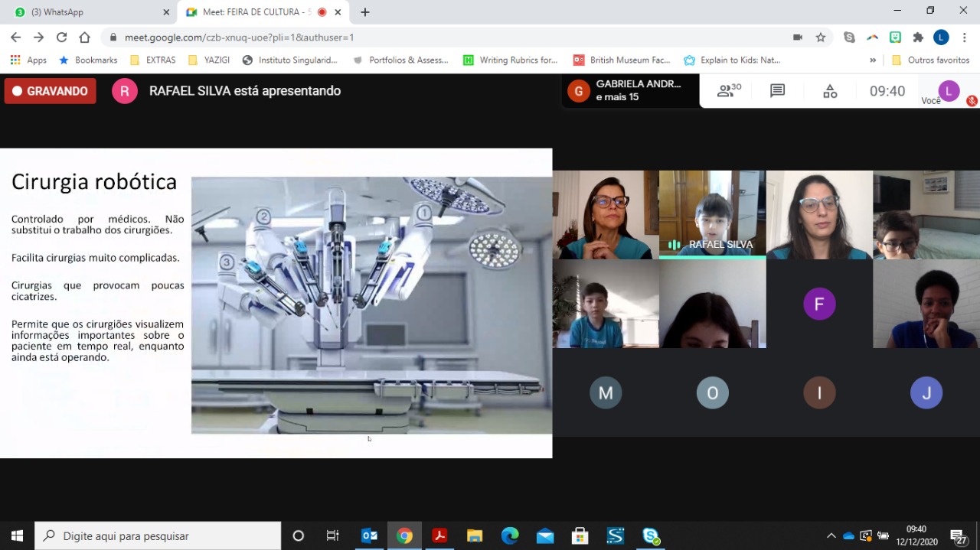Viewport: 980px width, 550px height.
Task: Click the camera permission icon in address bar
Action: pos(797,37)
